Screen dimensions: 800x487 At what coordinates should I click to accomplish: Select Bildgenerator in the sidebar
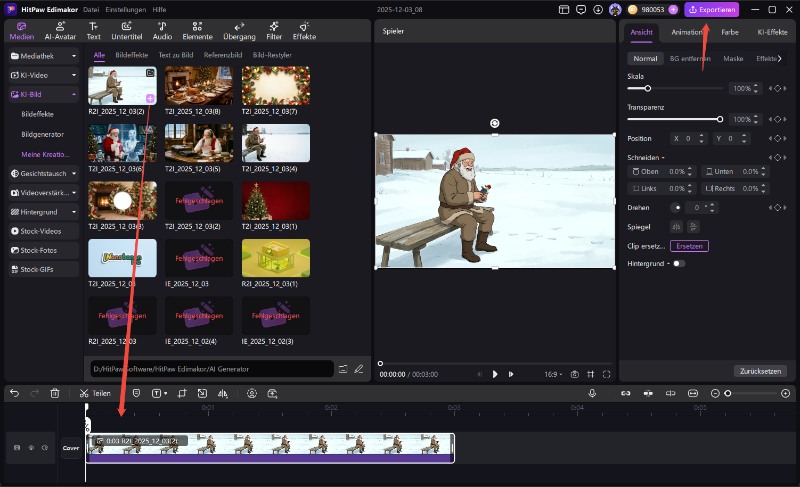[x=42, y=135]
